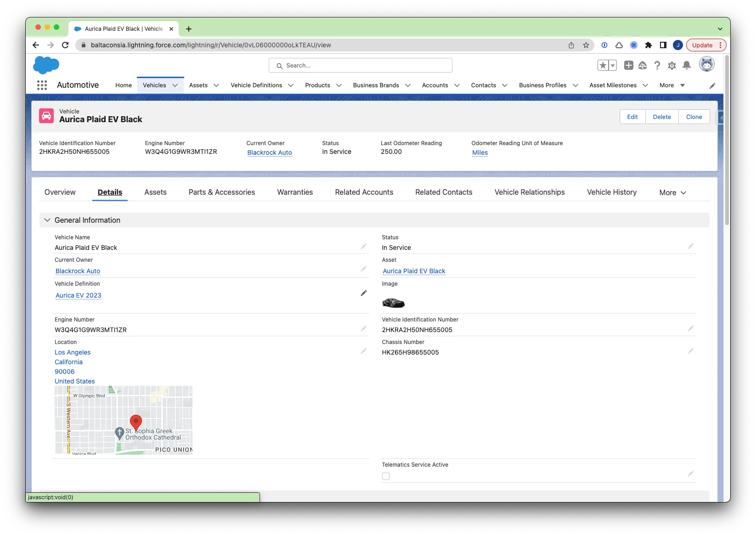Switch to the Warranties tab
756x536 pixels.
click(295, 192)
